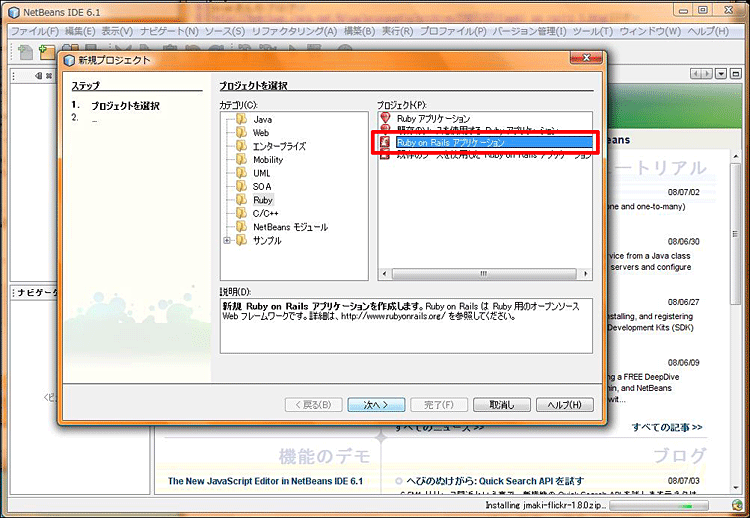Open the へびのぬけがら: Quick Search API を試す link
This screenshot has width=750, height=518.
(495, 481)
